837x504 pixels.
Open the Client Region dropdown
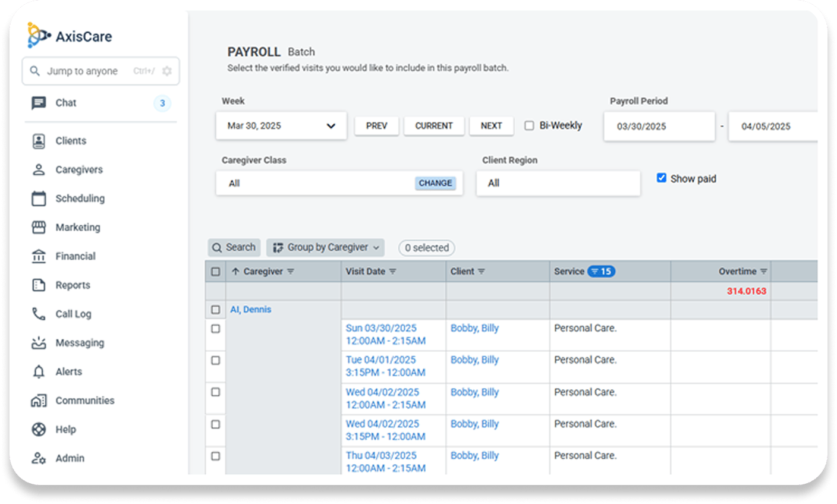[x=558, y=183]
